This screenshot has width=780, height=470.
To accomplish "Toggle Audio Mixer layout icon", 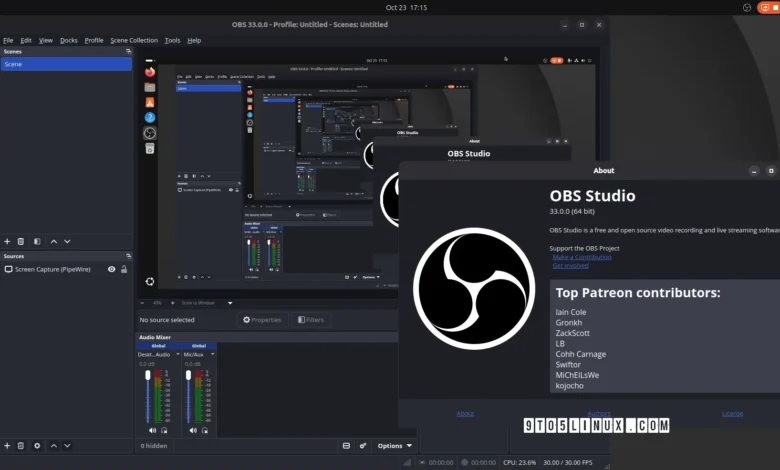I will pos(346,446).
